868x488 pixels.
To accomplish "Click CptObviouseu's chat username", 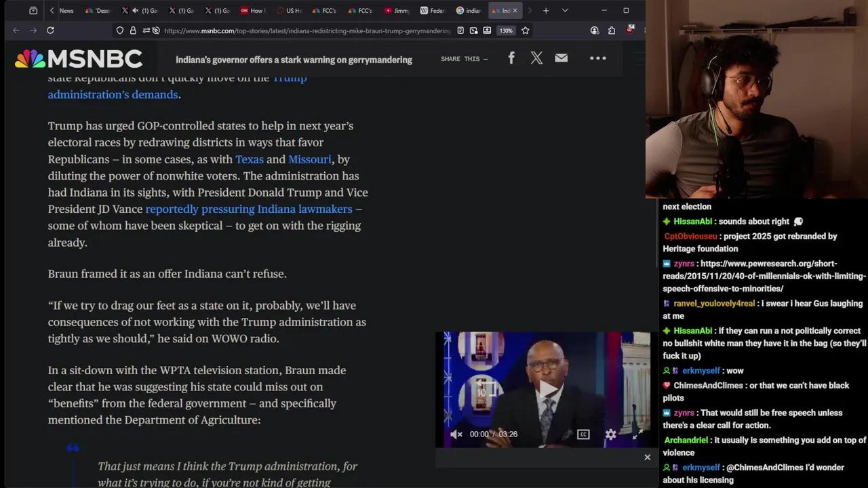I will 690,237.
